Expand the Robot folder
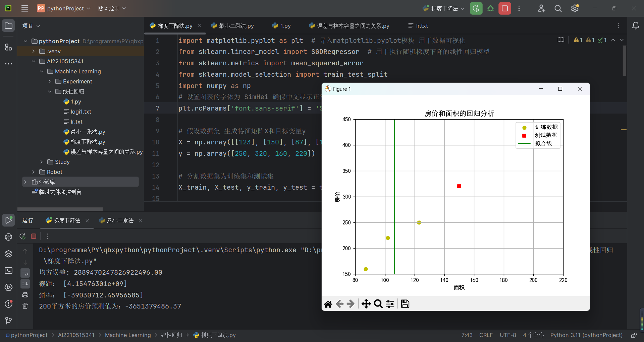The image size is (644, 342). pos(33,172)
